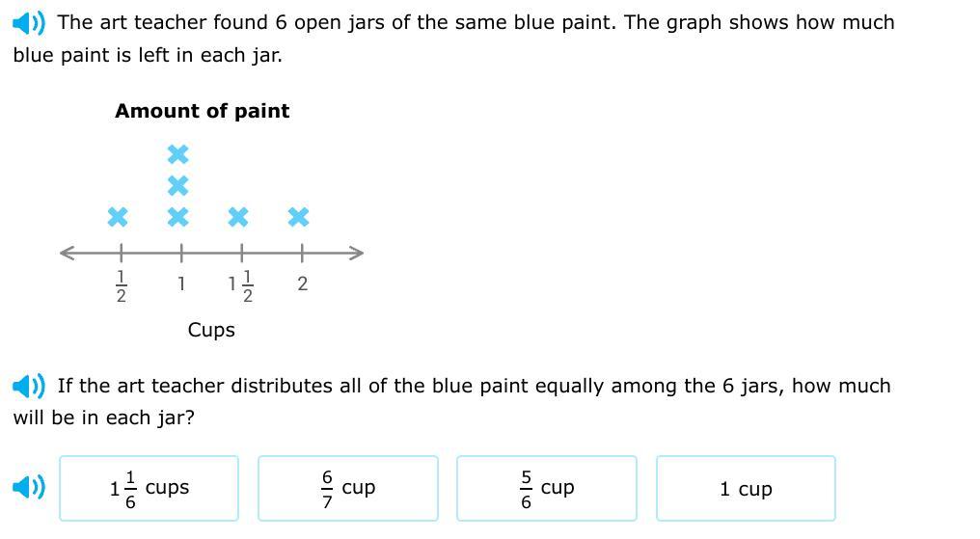Play audio for the equal distribution question
The image size is (980, 539).
click(29, 386)
